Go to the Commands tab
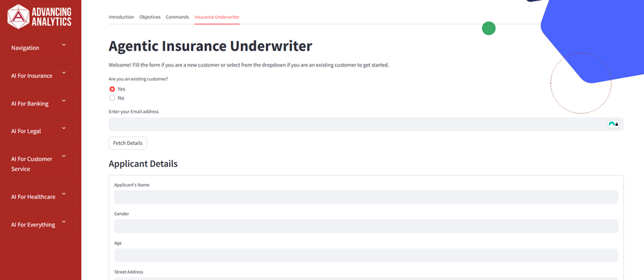Viewport: 644px width, 280px height. pyautogui.click(x=177, y=17)
